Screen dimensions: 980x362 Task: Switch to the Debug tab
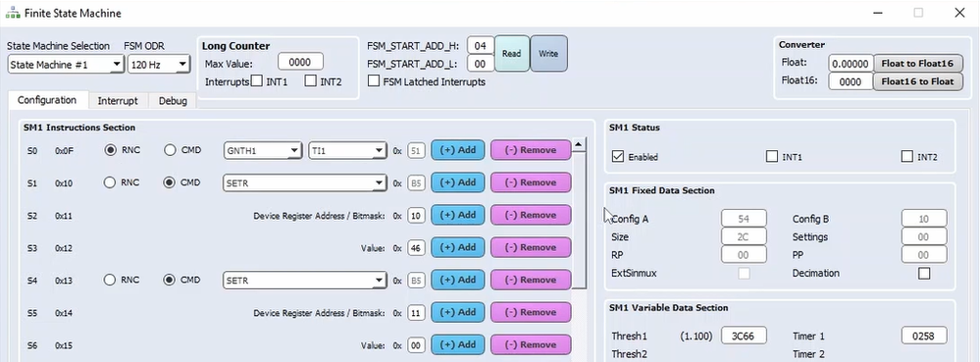pyautogui.click(x=173, y=101)
